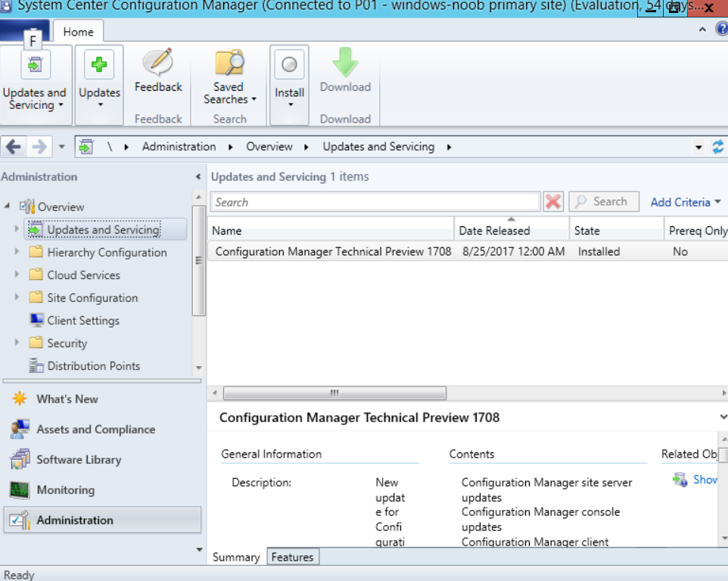Click the green plus Updates icon
Image resolution: width=728 pixels, height=581 pixels.
click(99, 64)
